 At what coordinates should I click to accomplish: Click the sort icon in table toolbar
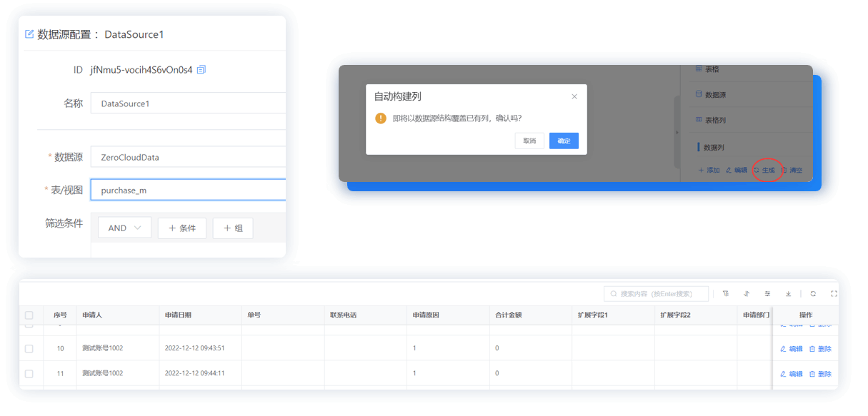(x=747, y=294)
